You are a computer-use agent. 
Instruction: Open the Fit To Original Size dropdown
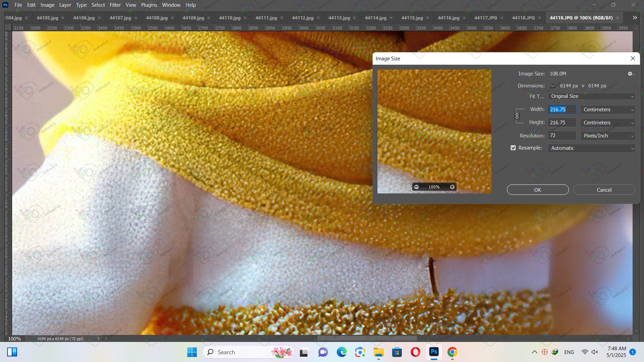tap(591, 96)
